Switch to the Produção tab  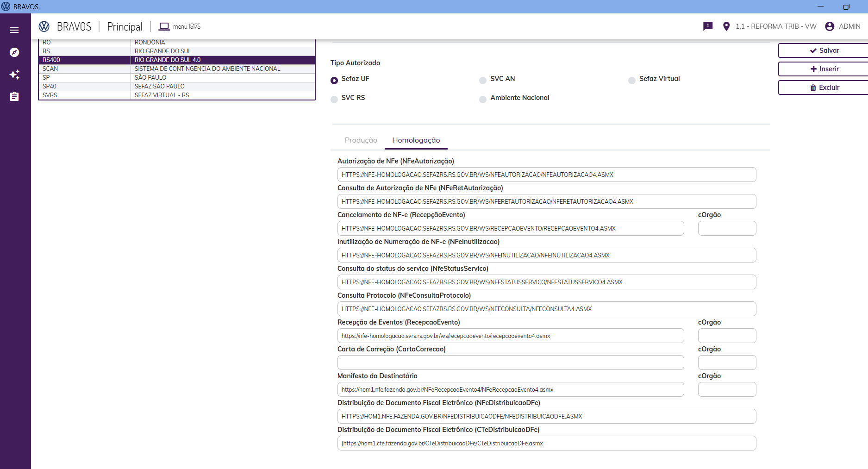click(361, 140)
